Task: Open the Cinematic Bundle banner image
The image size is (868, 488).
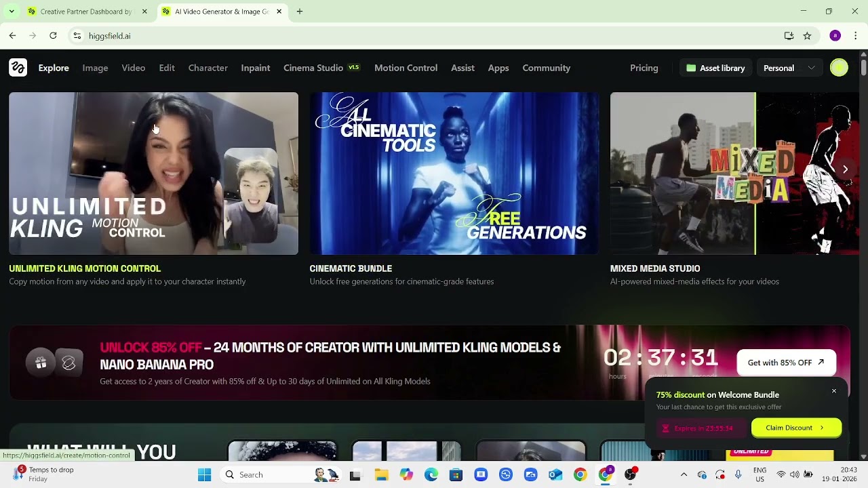Action: [x=454, y=174]
